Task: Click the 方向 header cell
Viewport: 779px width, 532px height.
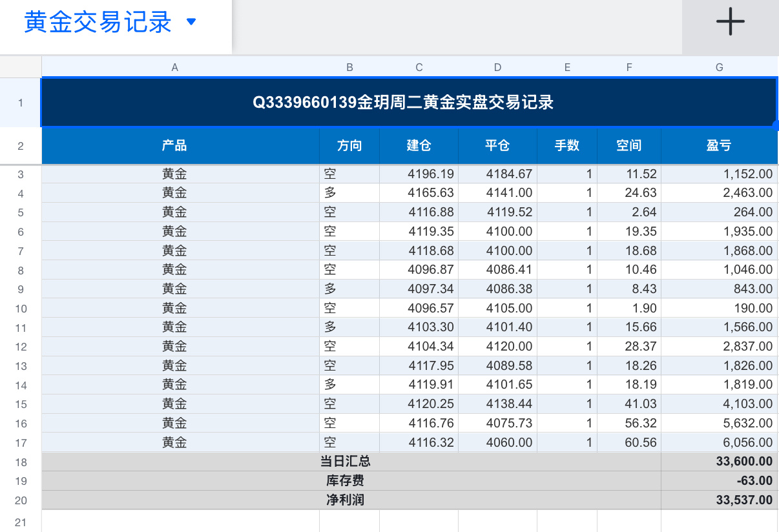Action: (349, 146)
